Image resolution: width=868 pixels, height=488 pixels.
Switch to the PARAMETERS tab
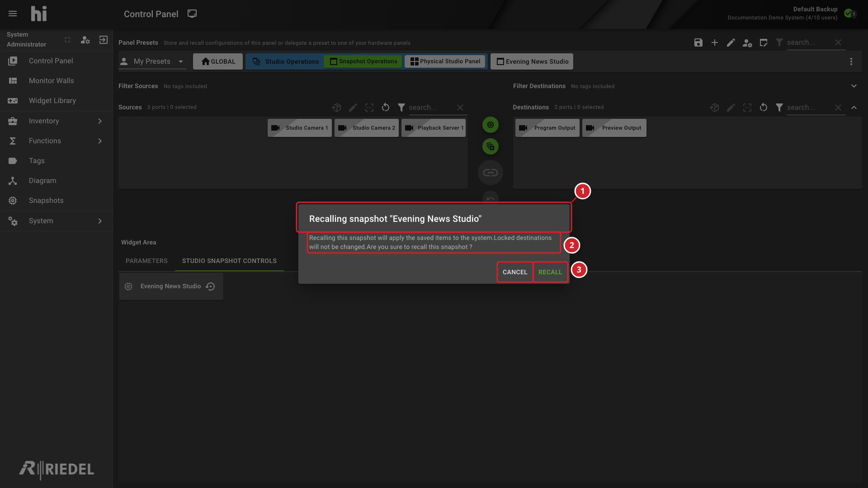[x=146, y=261]
